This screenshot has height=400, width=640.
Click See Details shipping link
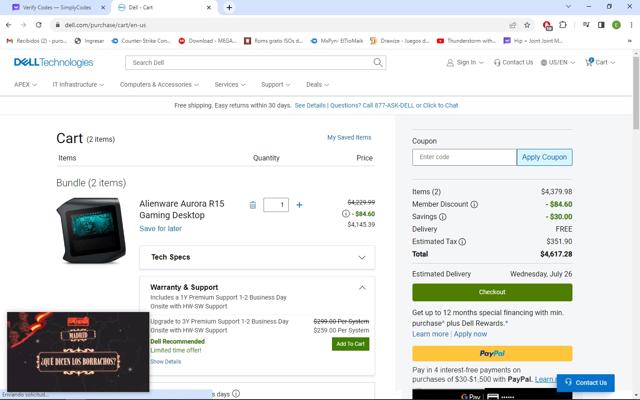310,105
